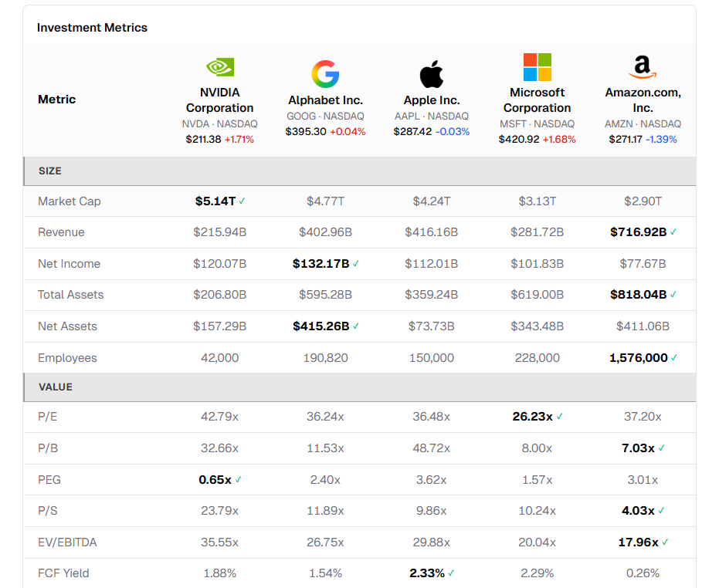
Task: Click the checkmark next to $415.26B
Action: (x=356, y=326)
